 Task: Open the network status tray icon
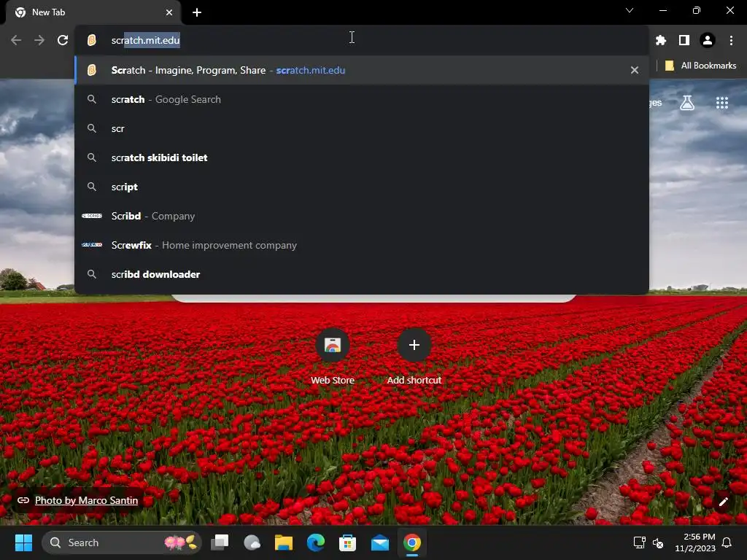click(639, 542)
